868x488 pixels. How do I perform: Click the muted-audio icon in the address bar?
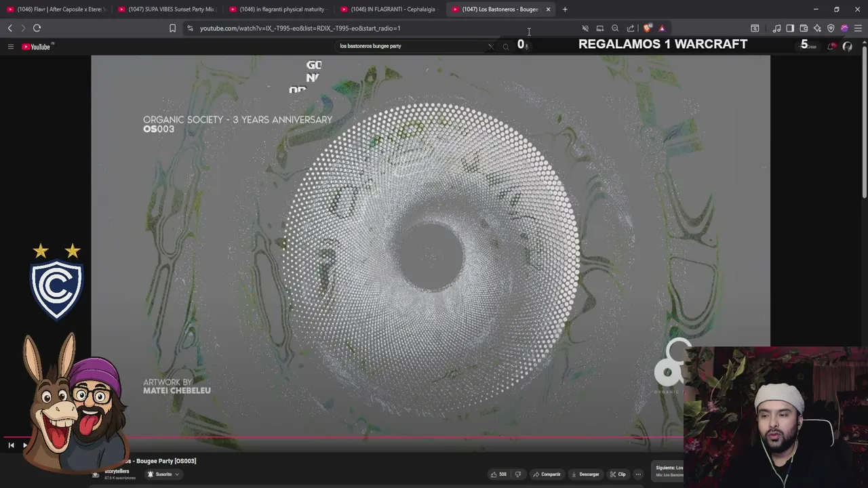585,28
